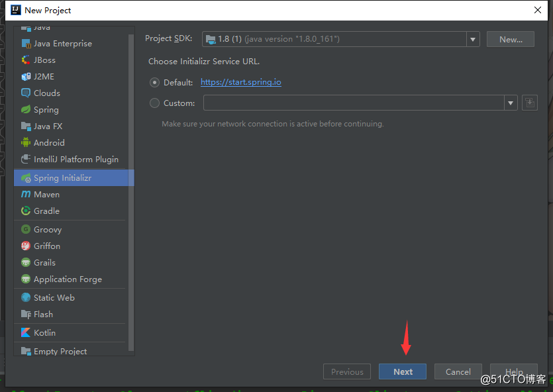Click the Gradle green circular icon
553x392 pixels.
tap(26, 211)
